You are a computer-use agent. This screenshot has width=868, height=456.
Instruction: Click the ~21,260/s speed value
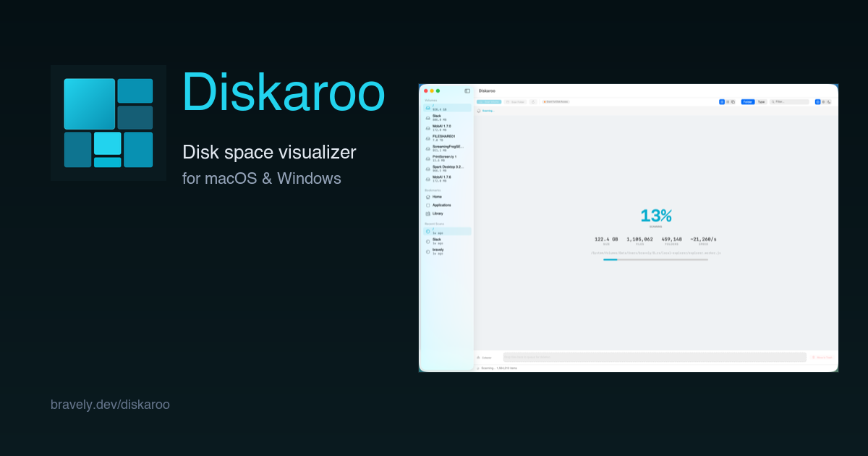click(x=703, y=239)
